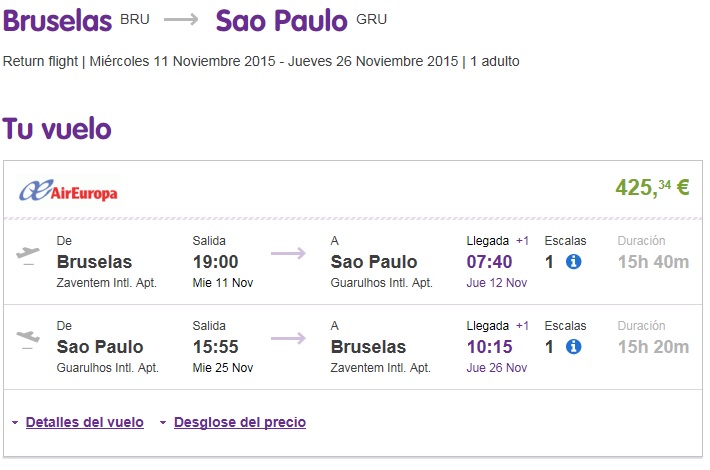710x470 pixels.
Task: Click the 07:40 arrival time
Action: click(x=489, y=262)
